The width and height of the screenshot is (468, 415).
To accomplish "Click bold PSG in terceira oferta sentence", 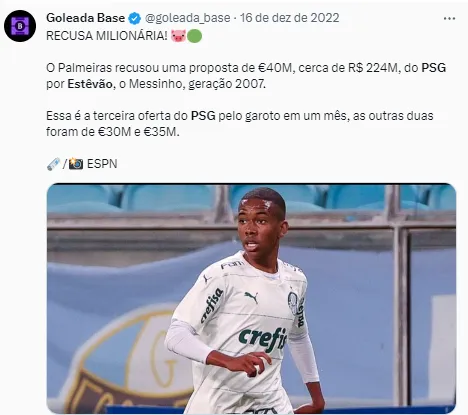I will pyautogui.click(x=203, y=116).
